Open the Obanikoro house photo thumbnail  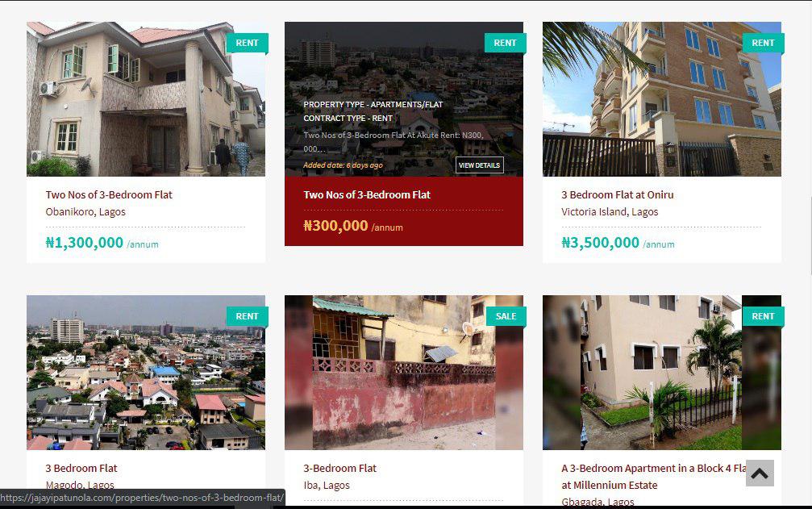[x=146, y=99]
